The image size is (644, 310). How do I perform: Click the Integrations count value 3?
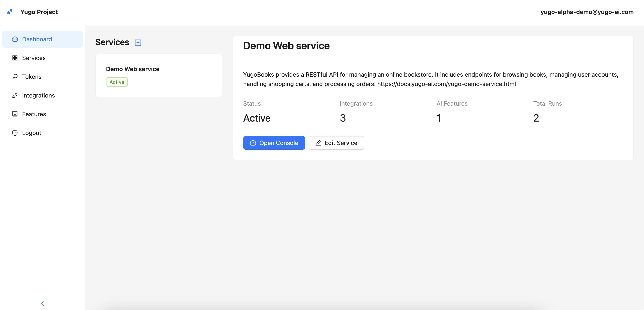(x=343, y=118)
